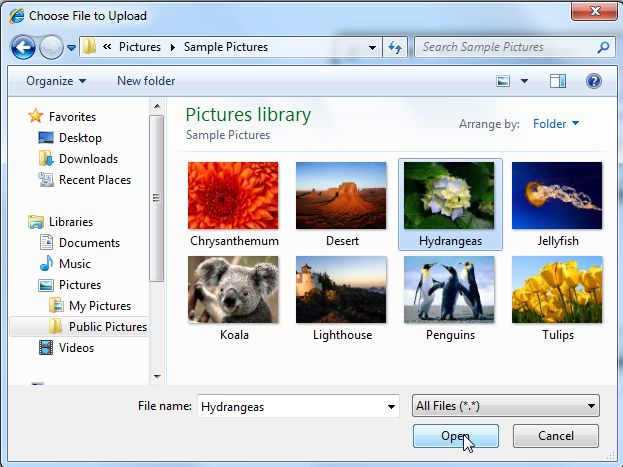Select Public Pictures folder
The height and width of the screenshot is (467, 623).
click(79, 327)
